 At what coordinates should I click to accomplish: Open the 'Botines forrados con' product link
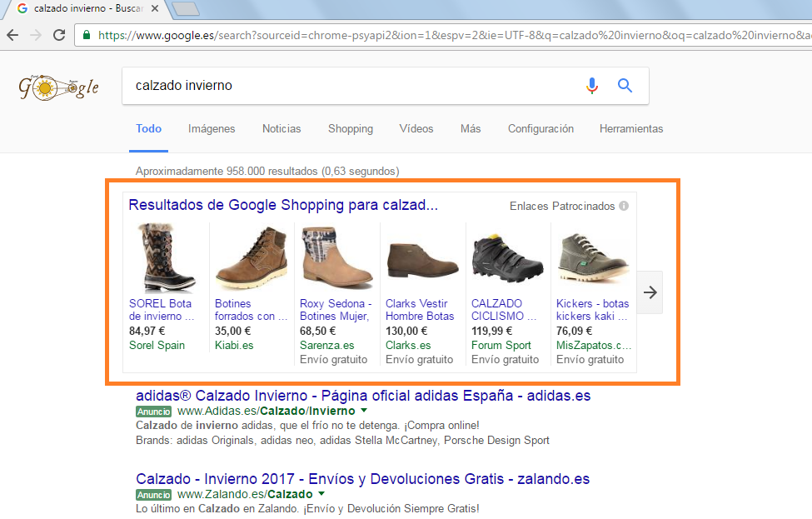pos(252,310)
